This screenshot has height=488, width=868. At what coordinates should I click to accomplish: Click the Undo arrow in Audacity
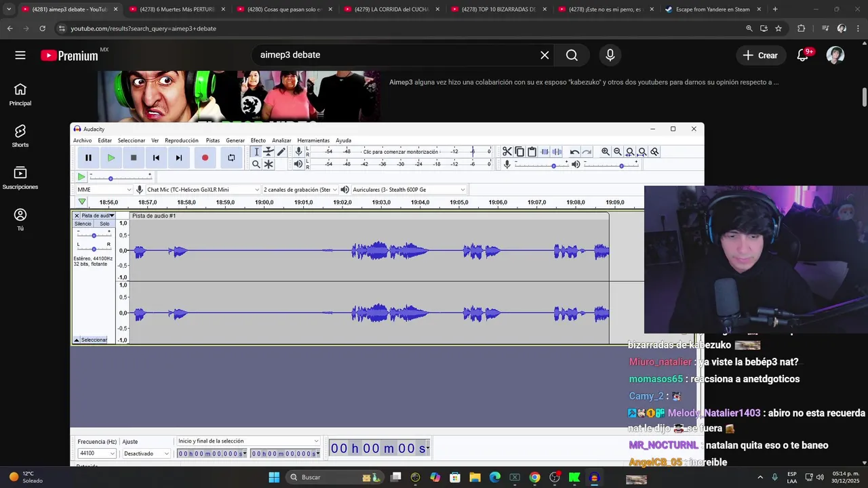coord(574,152)
